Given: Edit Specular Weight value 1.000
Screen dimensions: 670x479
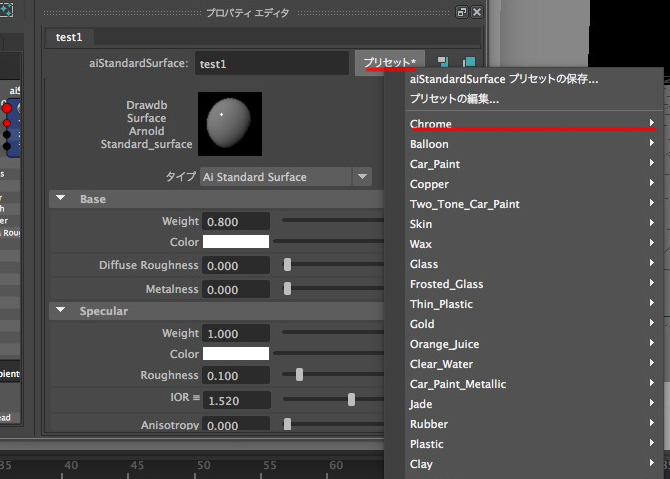Looking at the screenshot, I should click(236, 333).
